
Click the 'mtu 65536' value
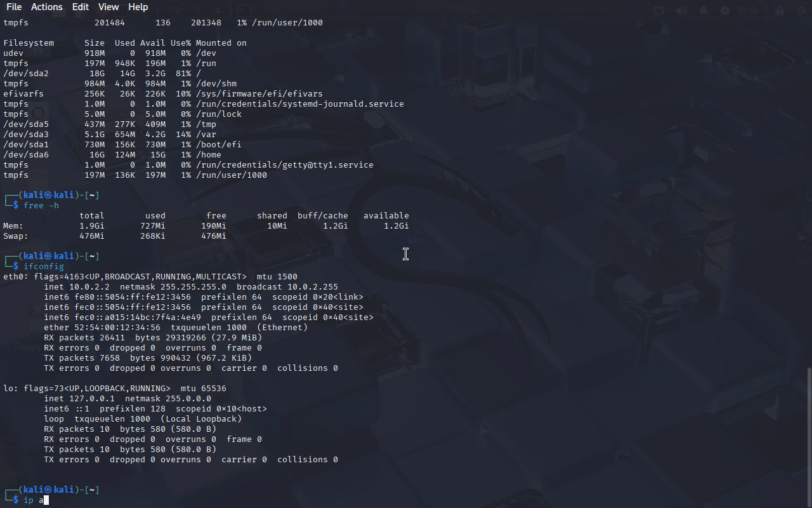(x=204, y=389)
